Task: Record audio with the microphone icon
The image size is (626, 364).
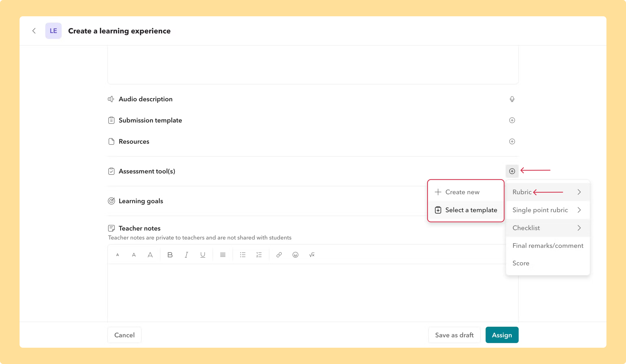Action: tap(512, 99)
